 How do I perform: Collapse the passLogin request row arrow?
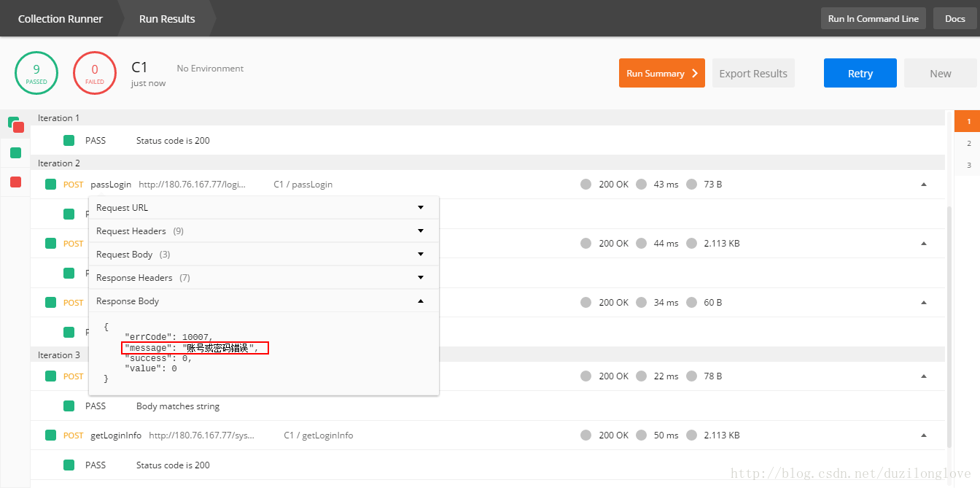tap(924, 185)
